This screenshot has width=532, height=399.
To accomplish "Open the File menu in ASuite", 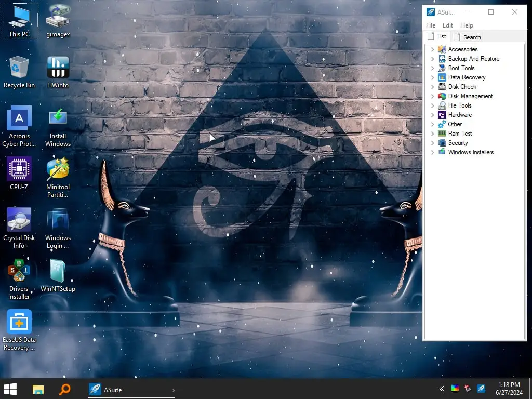I will pos(431,25).
